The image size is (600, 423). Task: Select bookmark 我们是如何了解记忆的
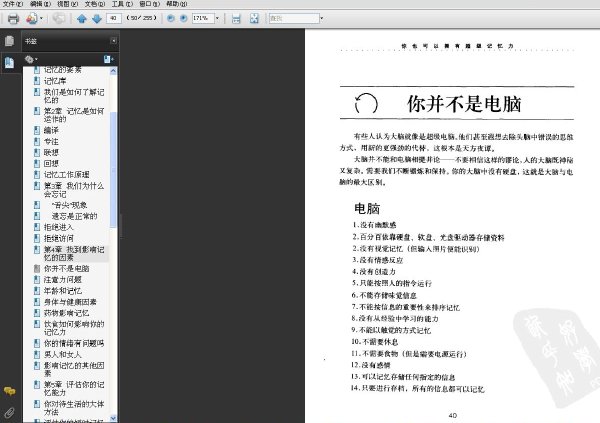74,96
